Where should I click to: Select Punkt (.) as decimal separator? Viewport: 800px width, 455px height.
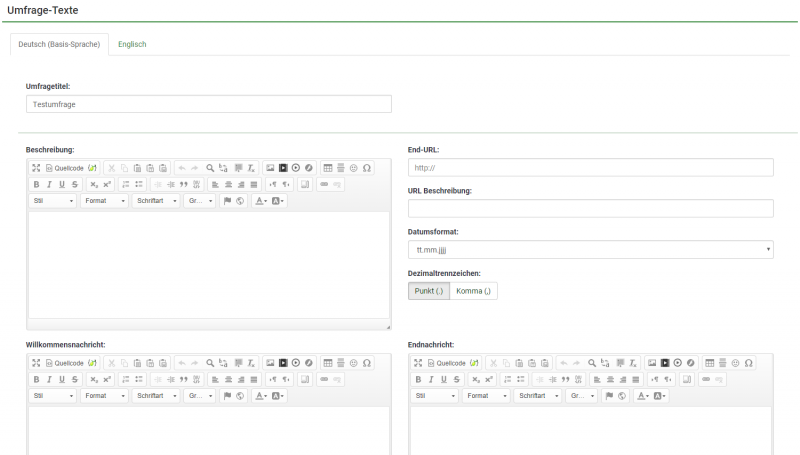[429, 291]
